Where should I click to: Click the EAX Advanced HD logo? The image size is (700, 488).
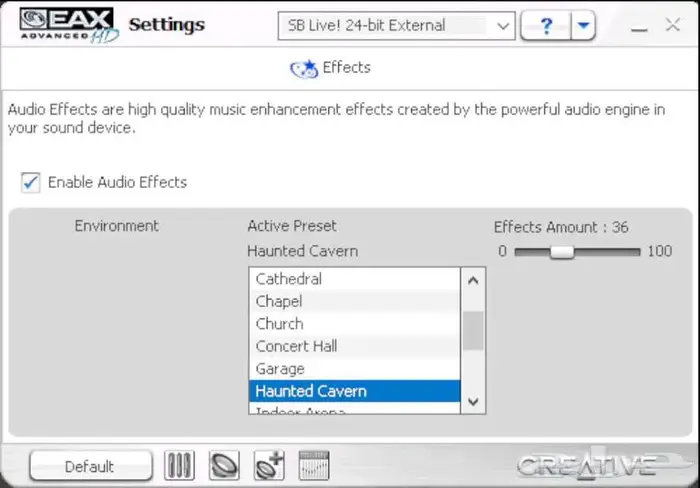(x=66, y=24)
